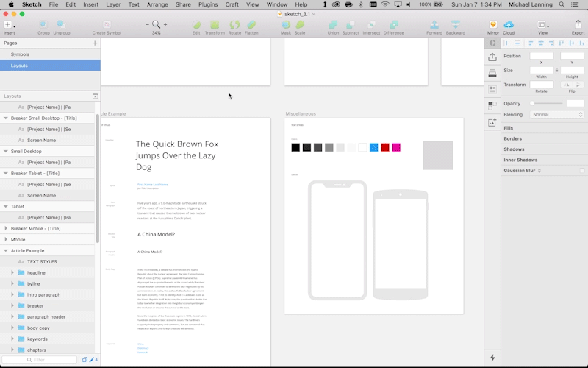Expand Breaker Mobile artboard

pos(6,228)
